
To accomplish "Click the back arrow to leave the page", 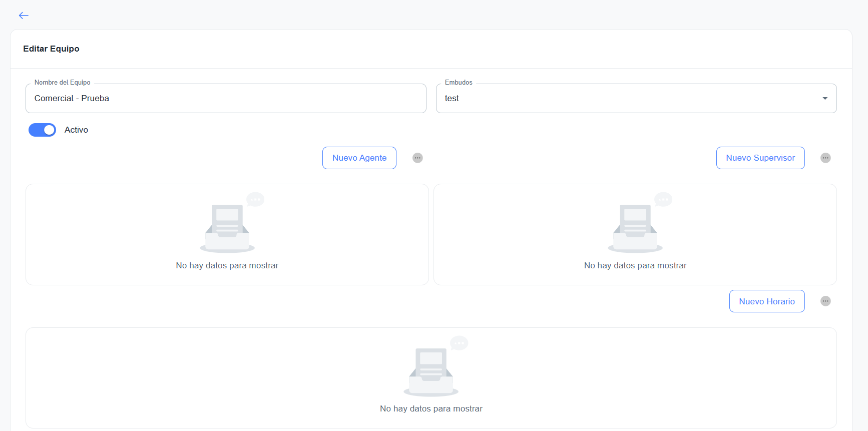I will pyautogui.click(x=24, y=16).
